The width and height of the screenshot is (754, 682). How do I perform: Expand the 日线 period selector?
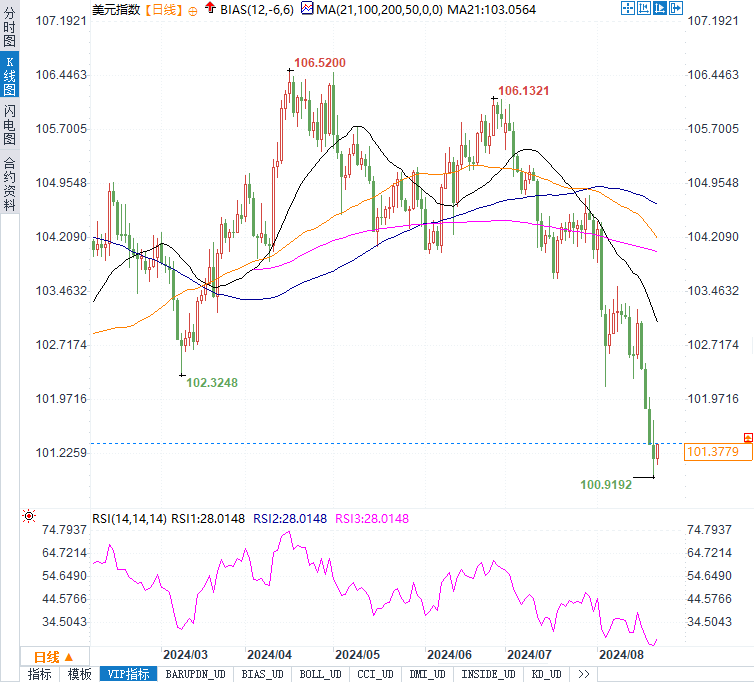pos(54,657)
